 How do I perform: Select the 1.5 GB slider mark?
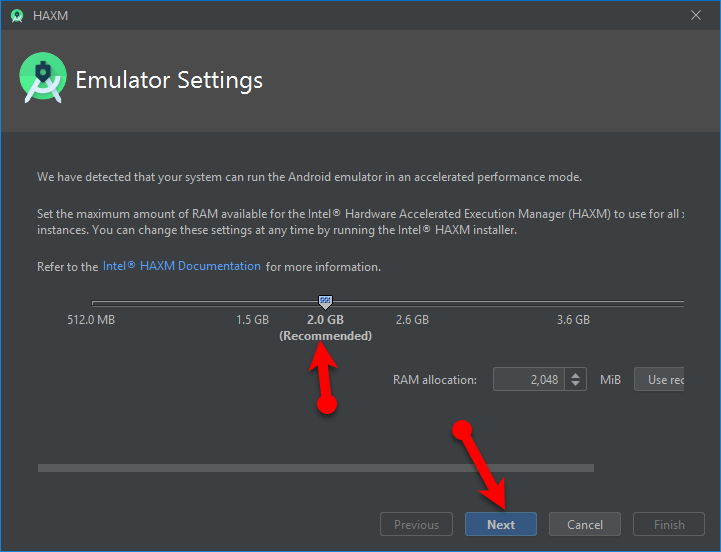252,320
